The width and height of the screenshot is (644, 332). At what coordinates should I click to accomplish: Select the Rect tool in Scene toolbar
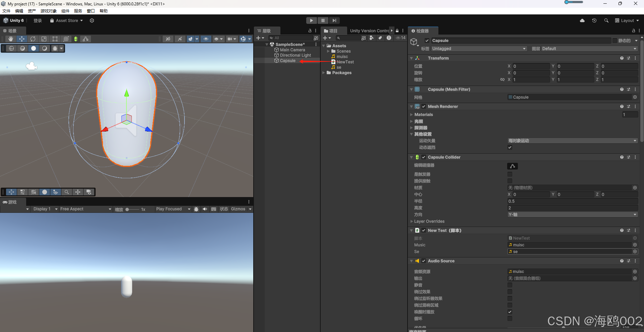point(55,39)
